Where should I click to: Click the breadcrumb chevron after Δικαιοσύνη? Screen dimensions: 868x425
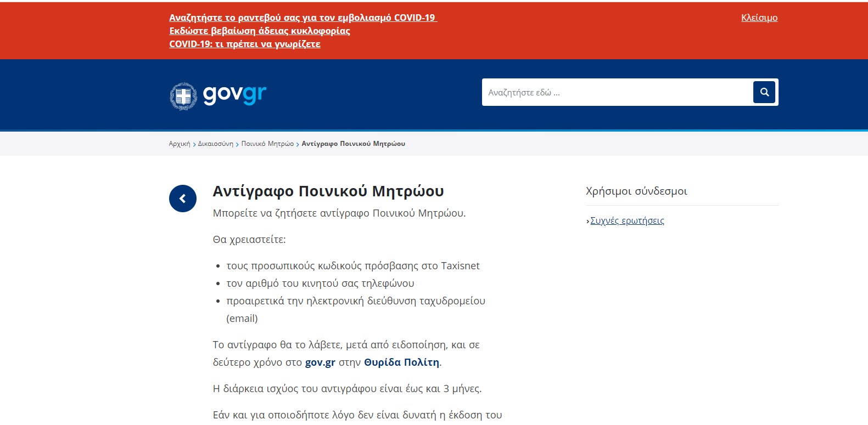tap(237, 144)
